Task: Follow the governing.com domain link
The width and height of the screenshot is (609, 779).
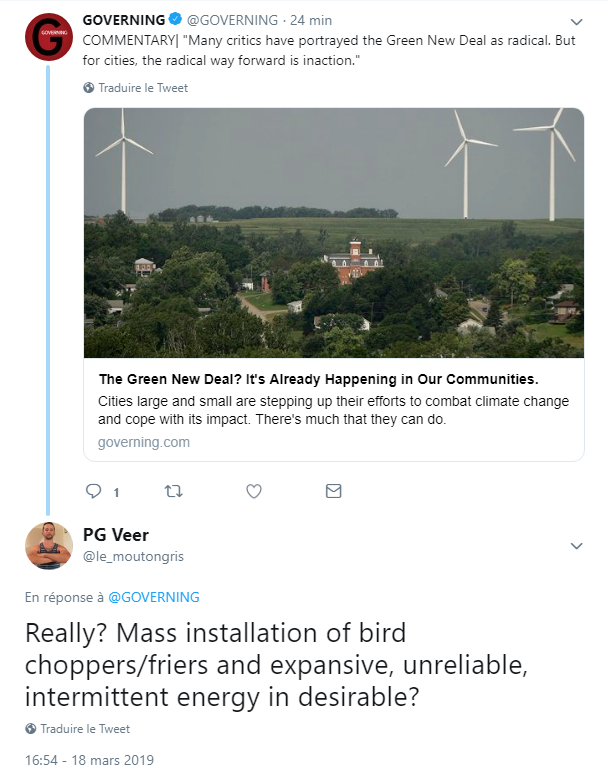Action: pos(144,442)
